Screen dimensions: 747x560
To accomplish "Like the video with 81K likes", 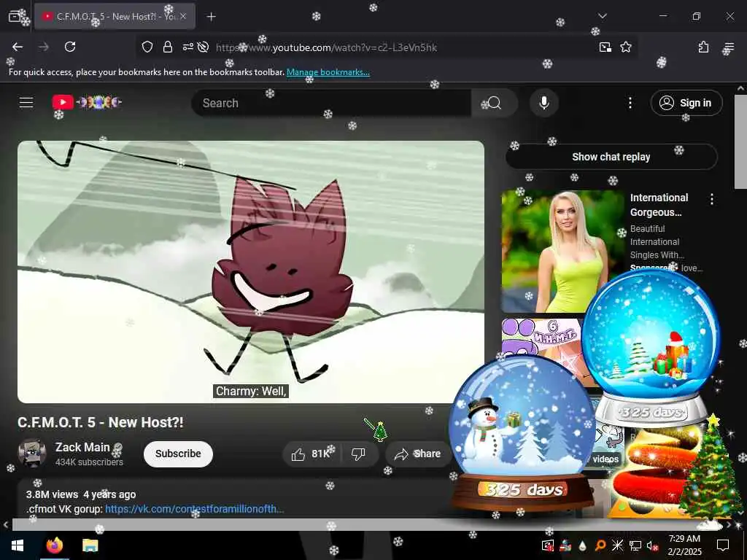I will [x=311, y=454].
